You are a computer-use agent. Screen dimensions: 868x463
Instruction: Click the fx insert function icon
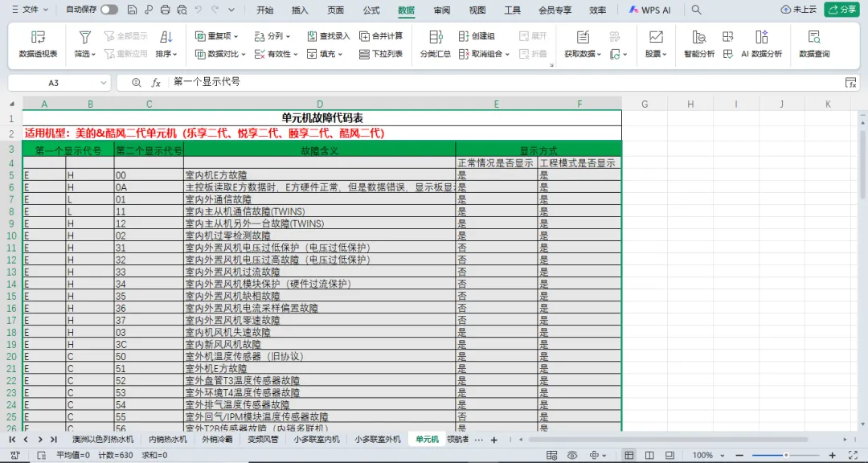coord(156,83)
